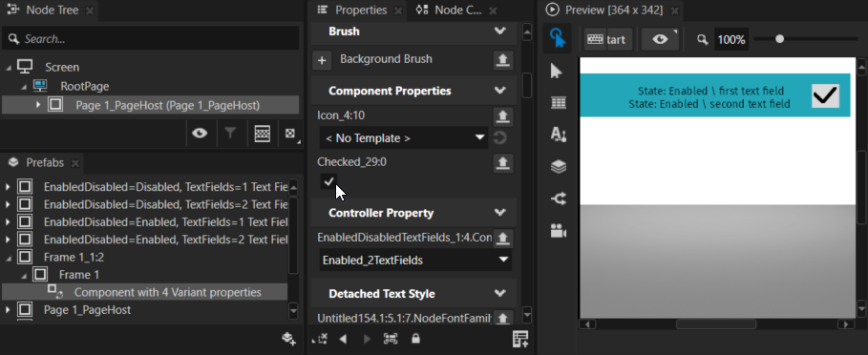868x355 pixels.
Task: Collapse the Detached Text Style section
Action: point(499,294)
